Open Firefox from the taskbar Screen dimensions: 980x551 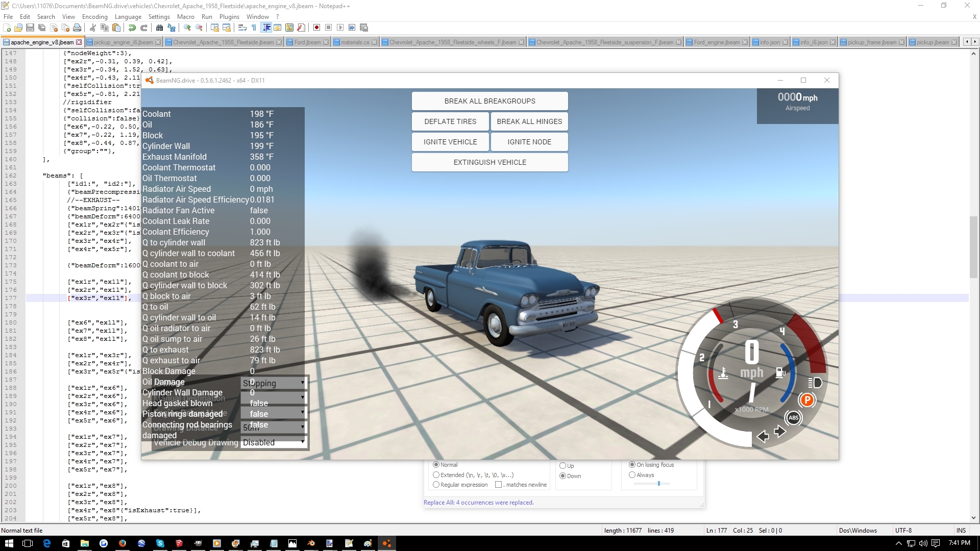coord(122,543)
